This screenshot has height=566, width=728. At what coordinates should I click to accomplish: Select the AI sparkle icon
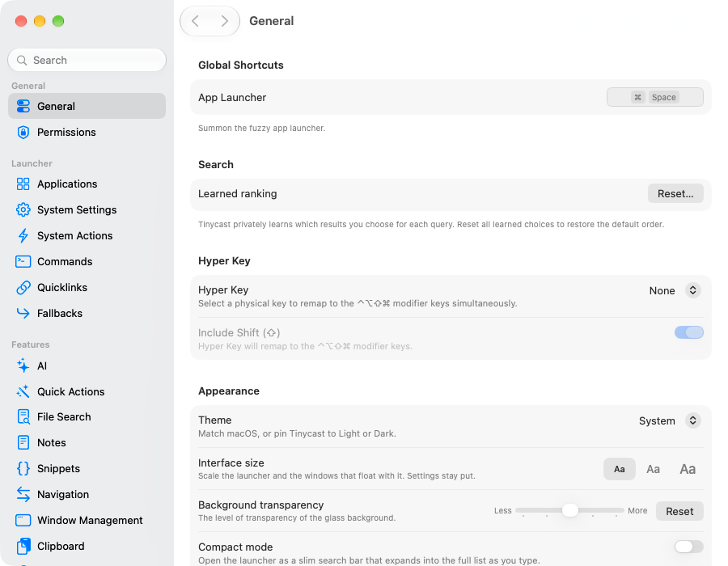[x=23, y=365]
